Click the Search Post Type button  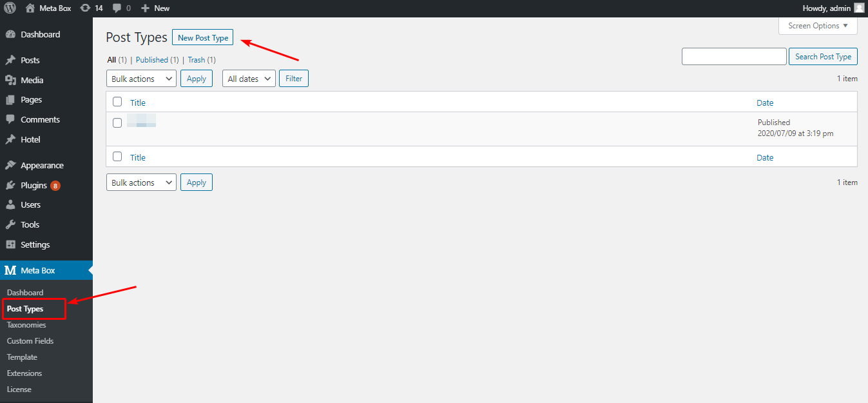(x=824, y=57)
